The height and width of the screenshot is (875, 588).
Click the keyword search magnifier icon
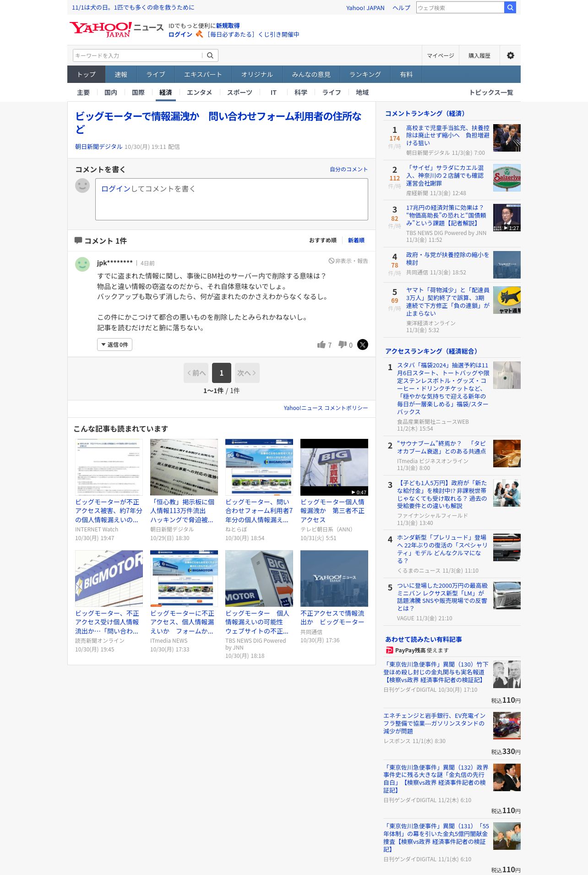tap(210, 55)
